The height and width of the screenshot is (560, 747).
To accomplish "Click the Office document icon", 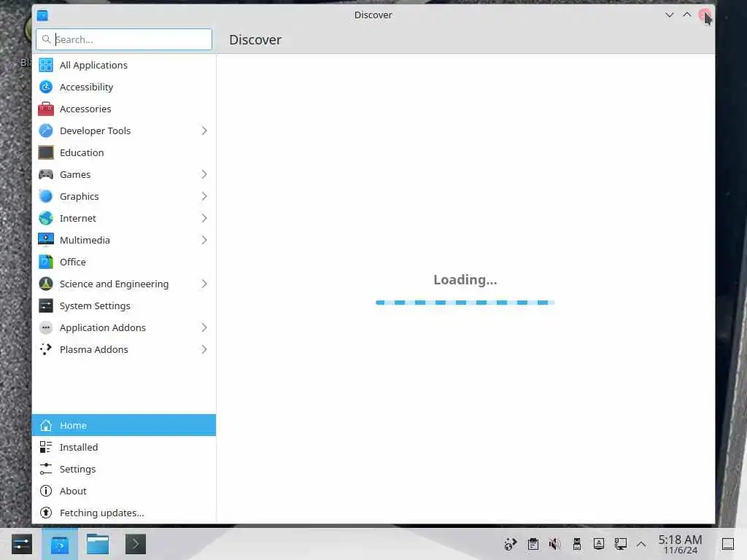I will tap(46, 262).
